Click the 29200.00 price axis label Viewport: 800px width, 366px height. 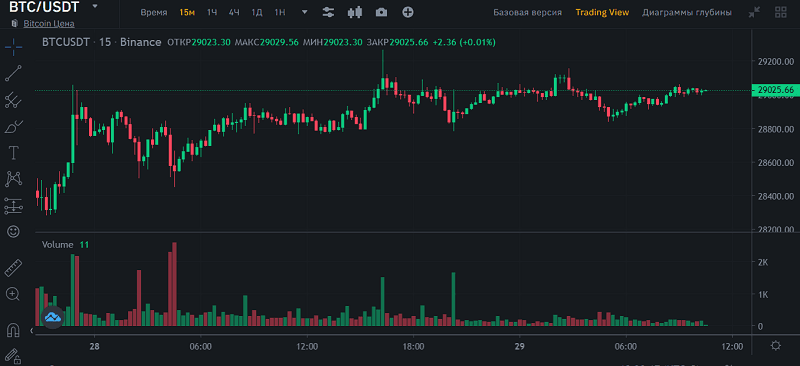[776, 62]
